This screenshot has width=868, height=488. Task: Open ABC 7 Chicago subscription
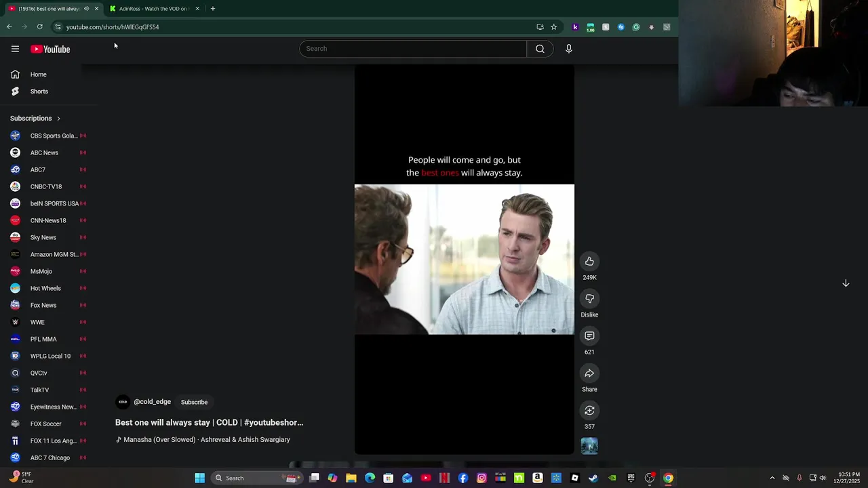pyautogui.click(x=47, y=457)
